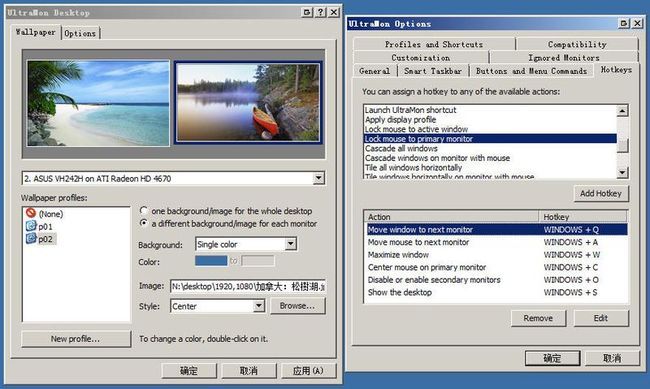This screenshot has height=389, width=650.
Task: Click 取消 in UltraMon Desktop window
Action: click(x=249, y=370)
